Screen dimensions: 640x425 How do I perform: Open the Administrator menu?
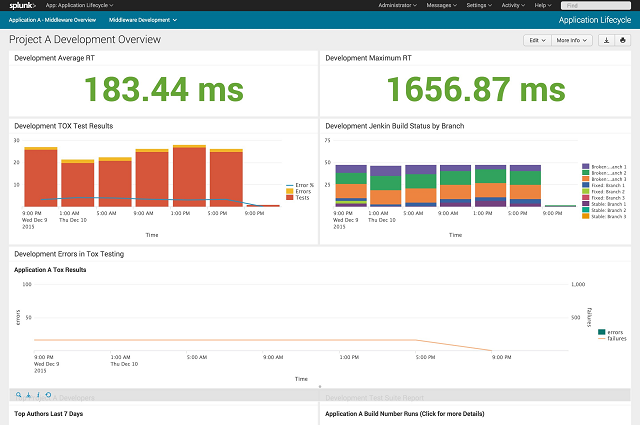point(398,5)
